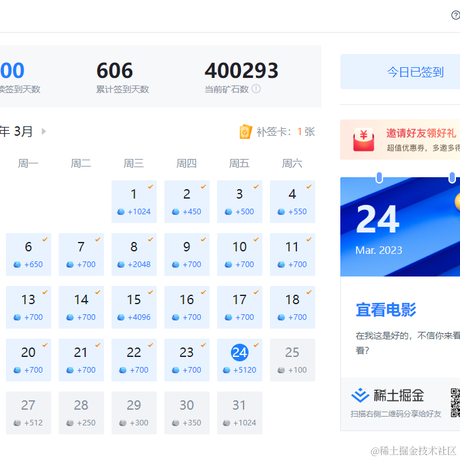Select calendar day 6 with +650
The image size is (460, 460).
(28, 254)
